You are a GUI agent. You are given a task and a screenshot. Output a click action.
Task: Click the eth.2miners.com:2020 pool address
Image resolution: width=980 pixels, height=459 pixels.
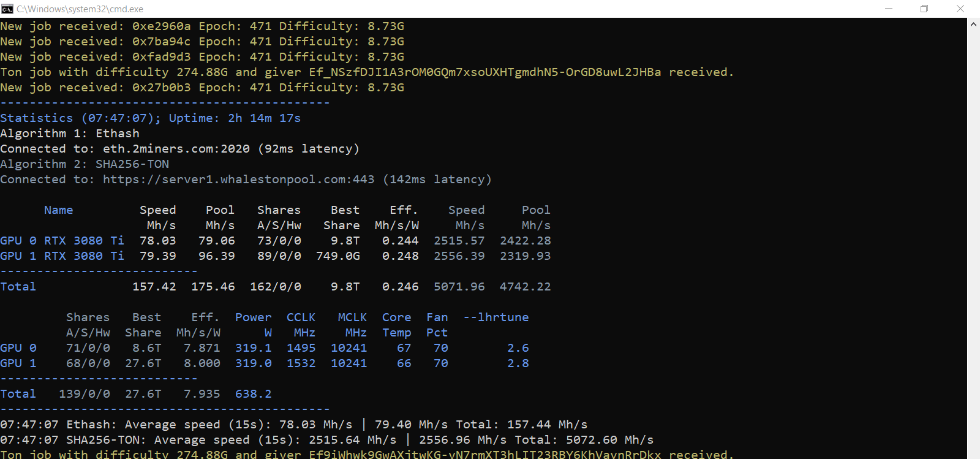(x=176, y=149)
